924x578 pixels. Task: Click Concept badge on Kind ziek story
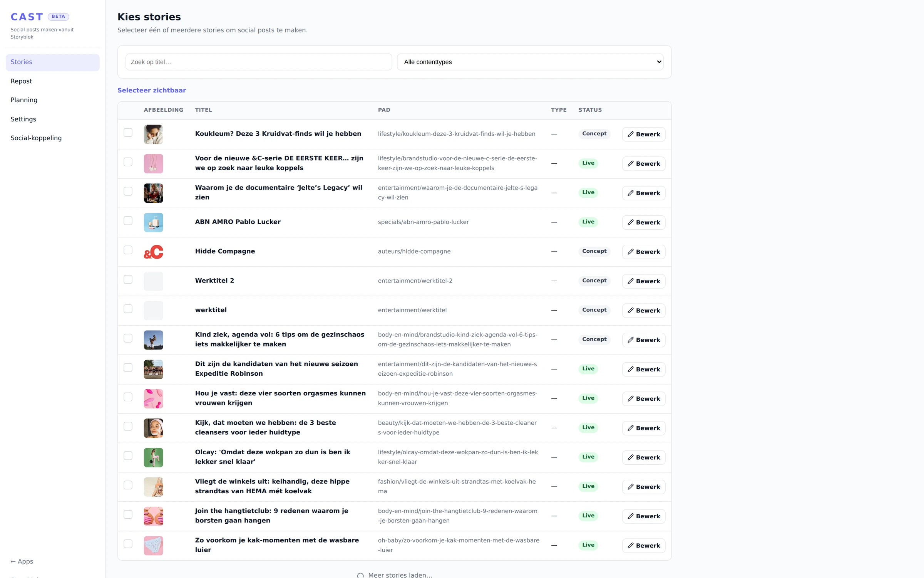click(x=594, y=339)
